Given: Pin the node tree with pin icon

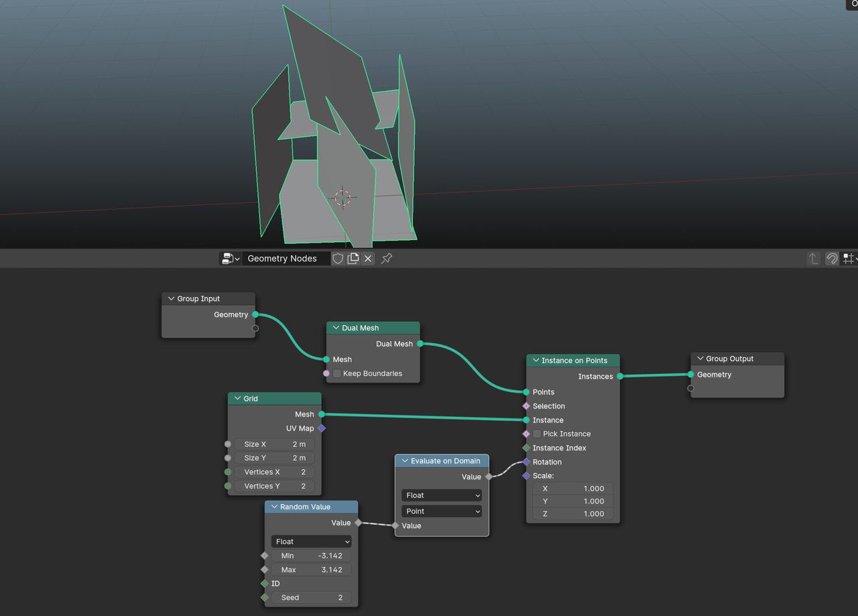Looking at the screenshot, I should coord(387,259).
